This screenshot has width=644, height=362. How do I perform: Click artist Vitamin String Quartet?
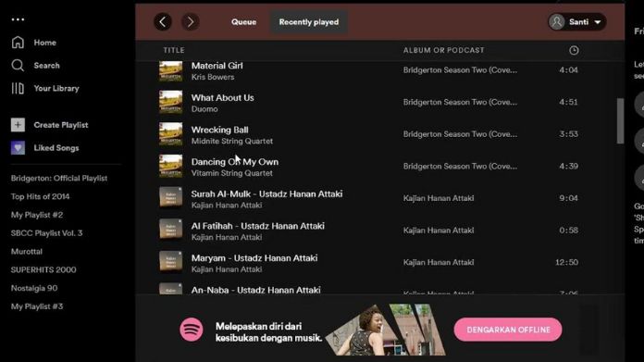[x=232, y=173]
